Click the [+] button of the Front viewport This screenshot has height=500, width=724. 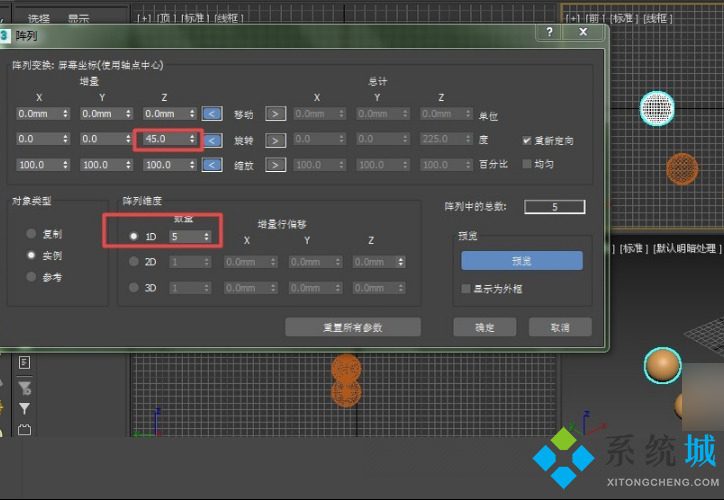tap(573, 18)
